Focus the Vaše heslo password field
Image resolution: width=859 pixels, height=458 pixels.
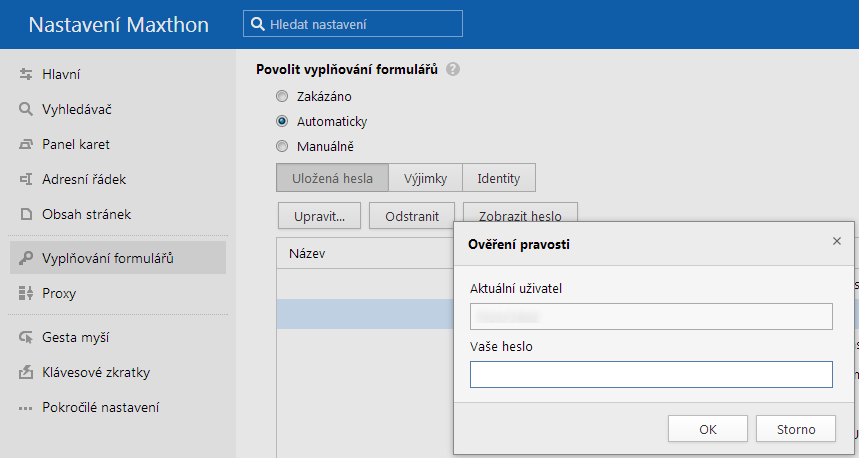click(651, 375)
